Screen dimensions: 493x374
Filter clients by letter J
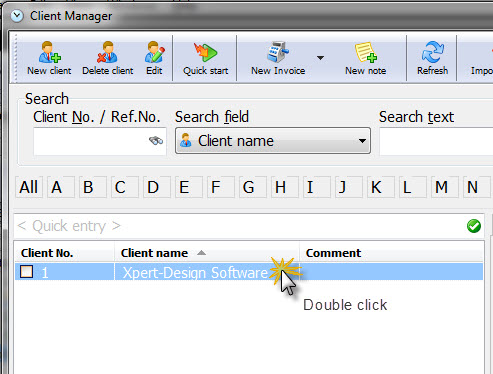point(349,187)
